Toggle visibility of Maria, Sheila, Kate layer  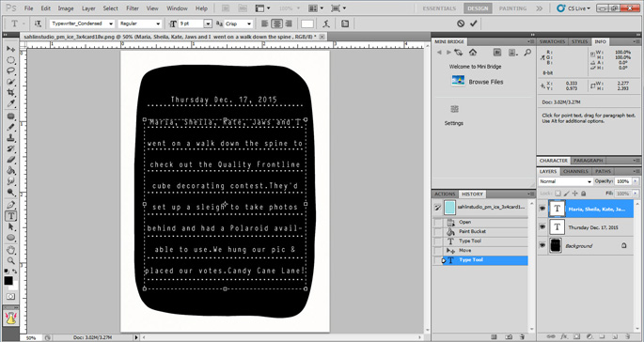[x=542, y=209]
